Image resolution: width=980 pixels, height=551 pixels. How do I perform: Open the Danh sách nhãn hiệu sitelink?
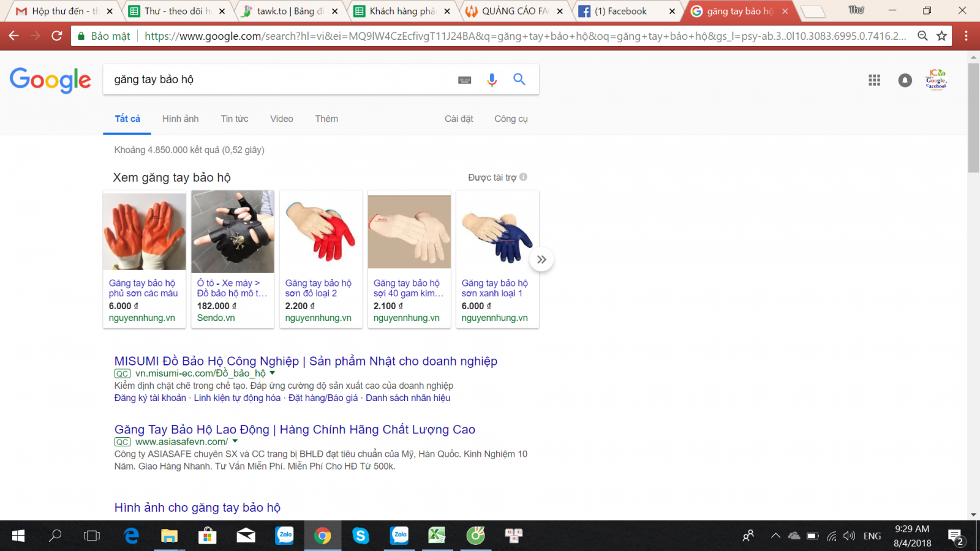point(408,398)
